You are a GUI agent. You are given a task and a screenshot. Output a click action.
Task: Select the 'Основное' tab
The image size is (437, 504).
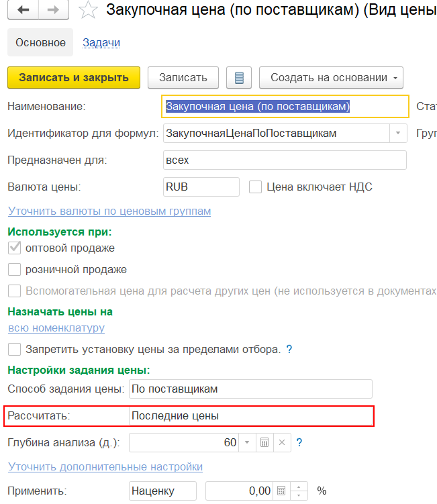(41, 43)
